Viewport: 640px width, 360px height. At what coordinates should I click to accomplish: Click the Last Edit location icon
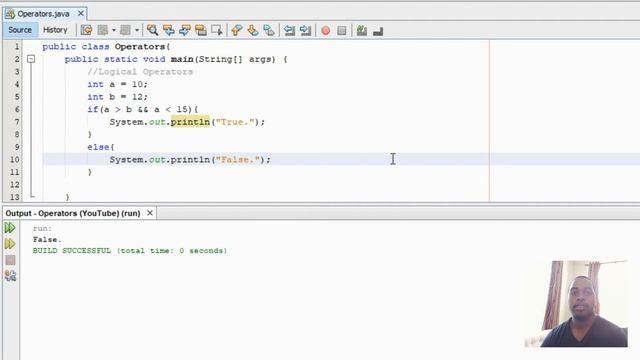coord(86,30)
